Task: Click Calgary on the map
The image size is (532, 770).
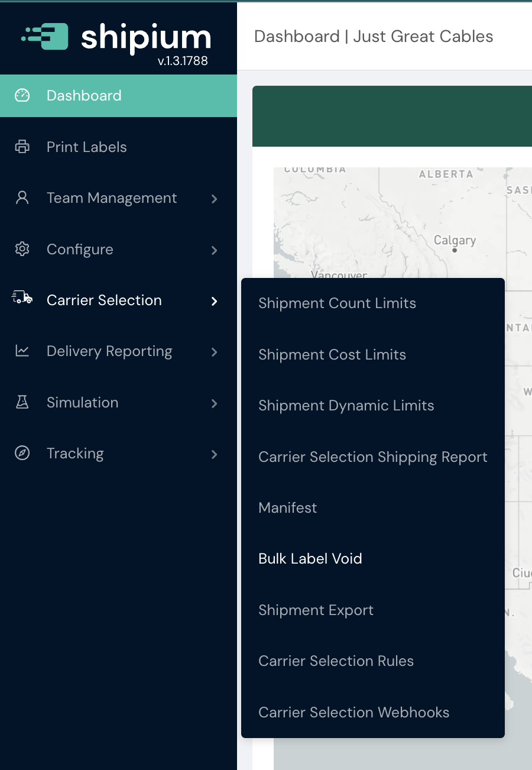Action: (x=455, y=241)
